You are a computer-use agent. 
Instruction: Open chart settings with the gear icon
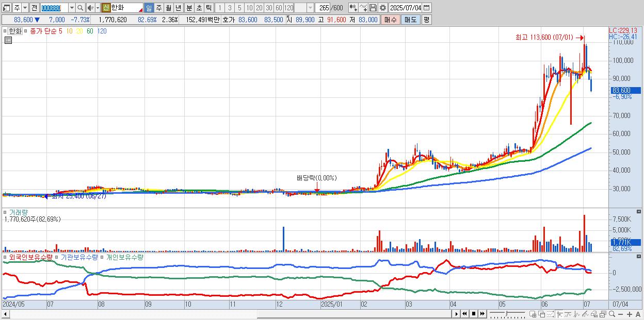point(382,8)
